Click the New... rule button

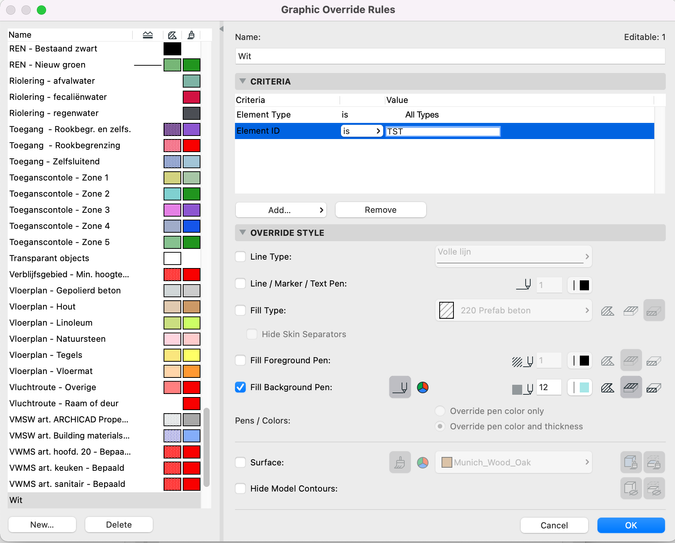pos(42,525)
